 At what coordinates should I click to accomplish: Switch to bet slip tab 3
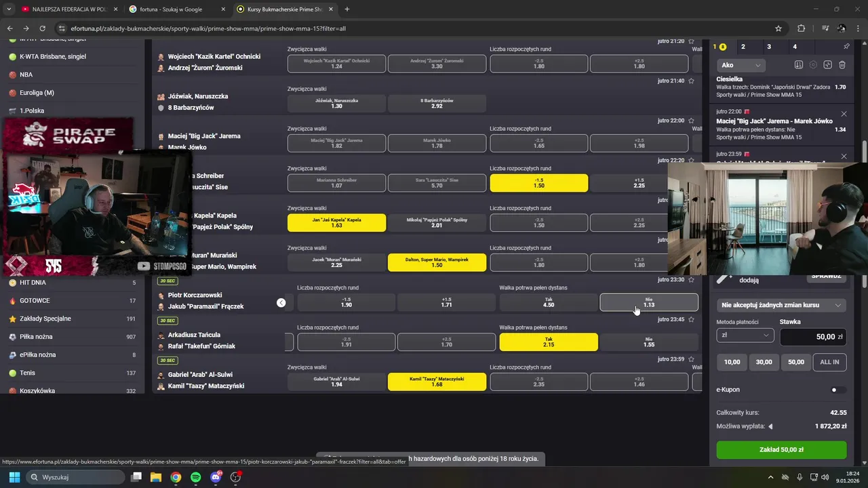(769, 47)
